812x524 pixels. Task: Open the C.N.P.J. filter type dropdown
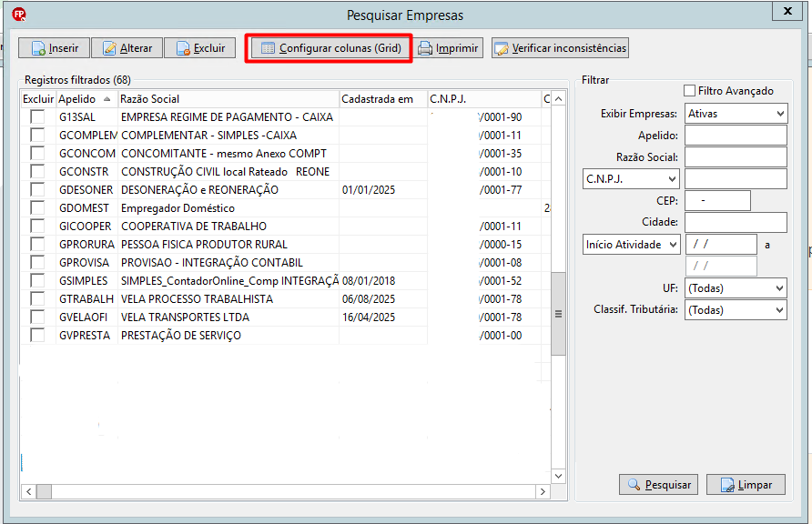(x=631, y=179)
